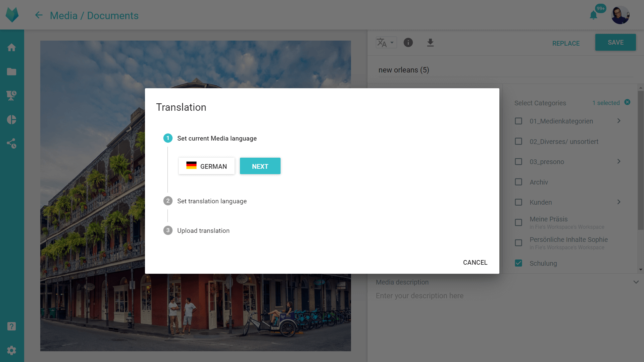Check the Kunden checkbox
Viewport: 644px width, 362px height.
[518, 202]
